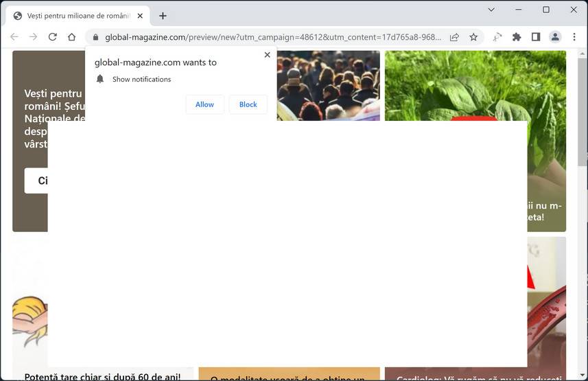Screen dimensions: 588x381
Task: Click the white 'Ci' button on banner
Action: click(36, 181)
